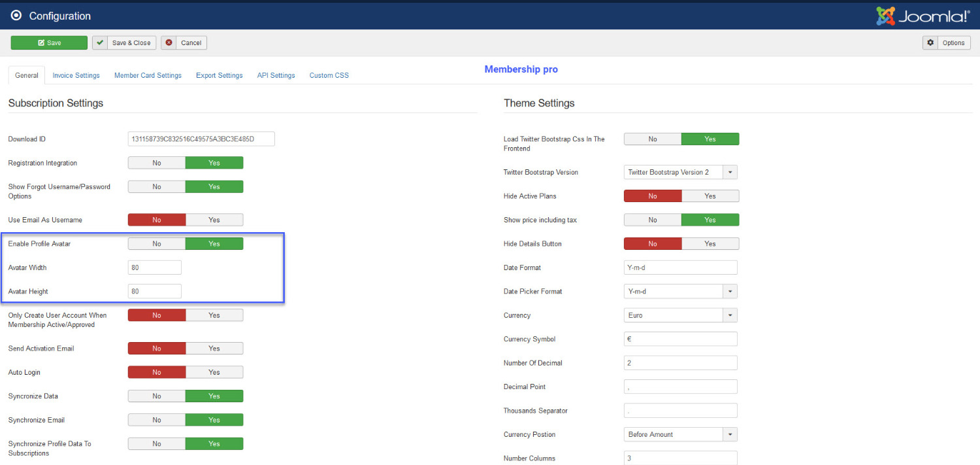Image resolution: width=980 pixels, height=465 pixels.
Task: Open the Member Card Settings tab
Action: pyautogui.click(x=148, y=75)
